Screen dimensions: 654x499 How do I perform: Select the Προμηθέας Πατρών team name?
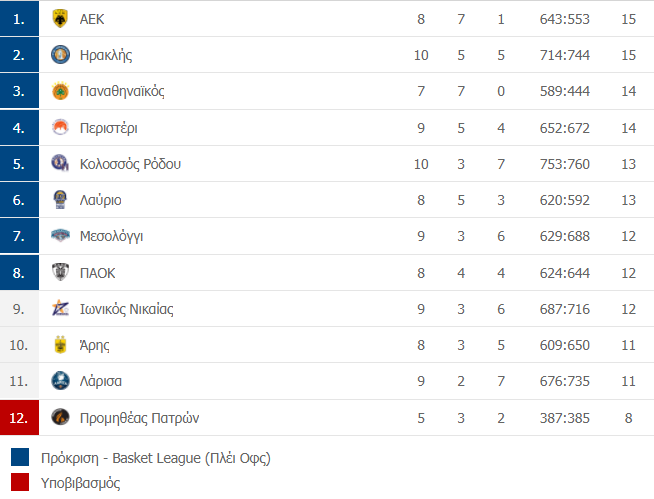(x=132, y=417)
